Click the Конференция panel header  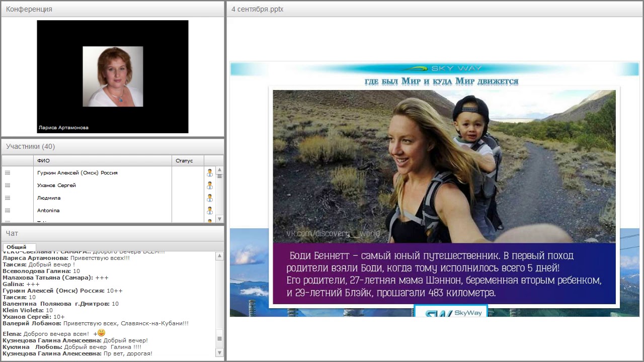[x=113, y=9]
